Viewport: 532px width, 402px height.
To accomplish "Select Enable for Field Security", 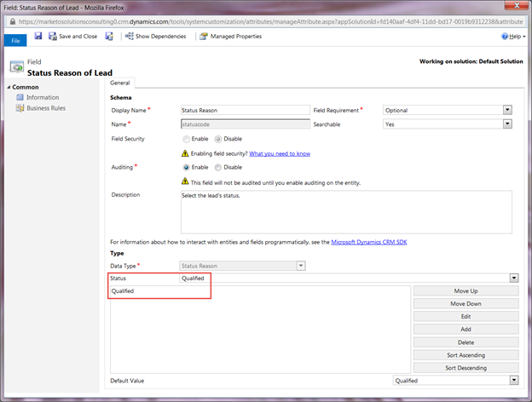I will tap(186, 139).
